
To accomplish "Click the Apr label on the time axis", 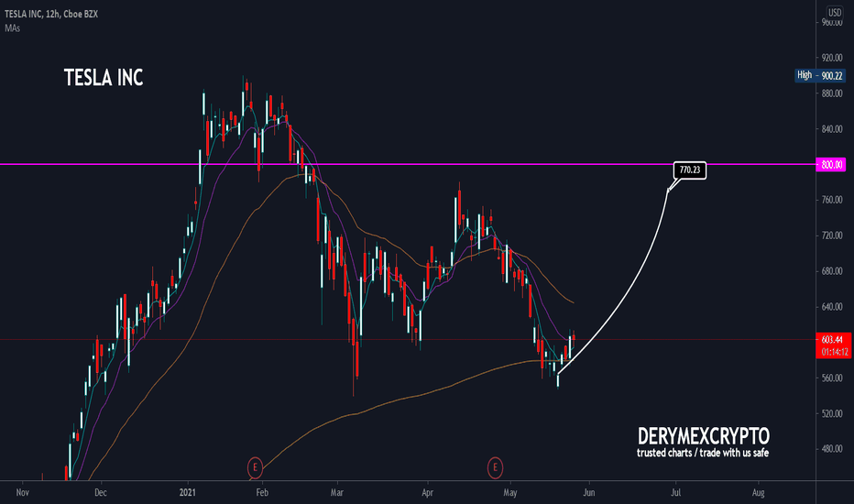I will coord(428,493).
